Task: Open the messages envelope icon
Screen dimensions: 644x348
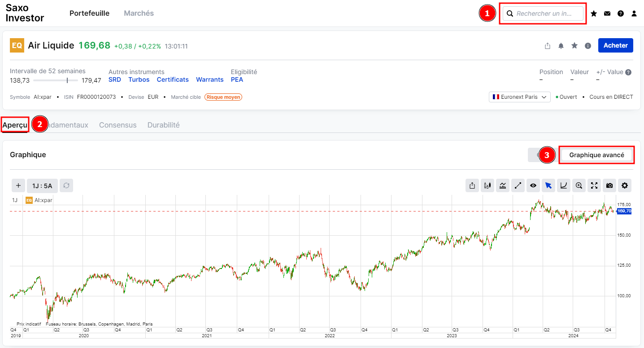Action: [607, 13]
